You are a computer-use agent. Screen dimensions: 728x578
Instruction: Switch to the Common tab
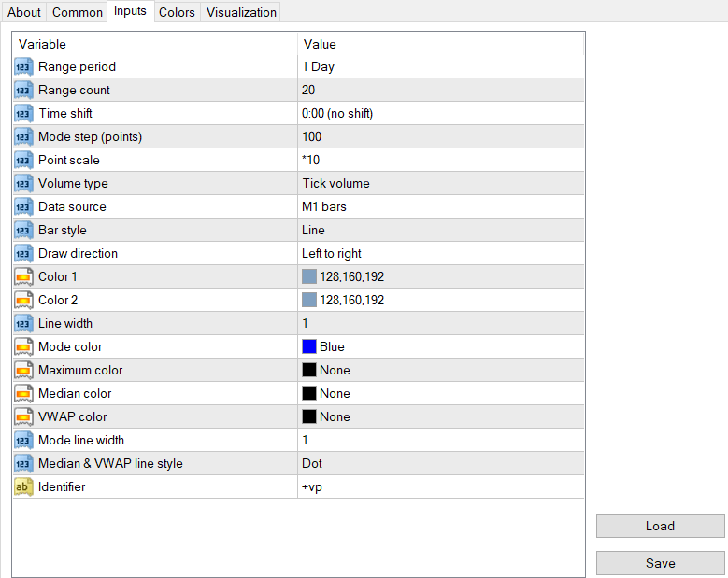pos(77,12)
